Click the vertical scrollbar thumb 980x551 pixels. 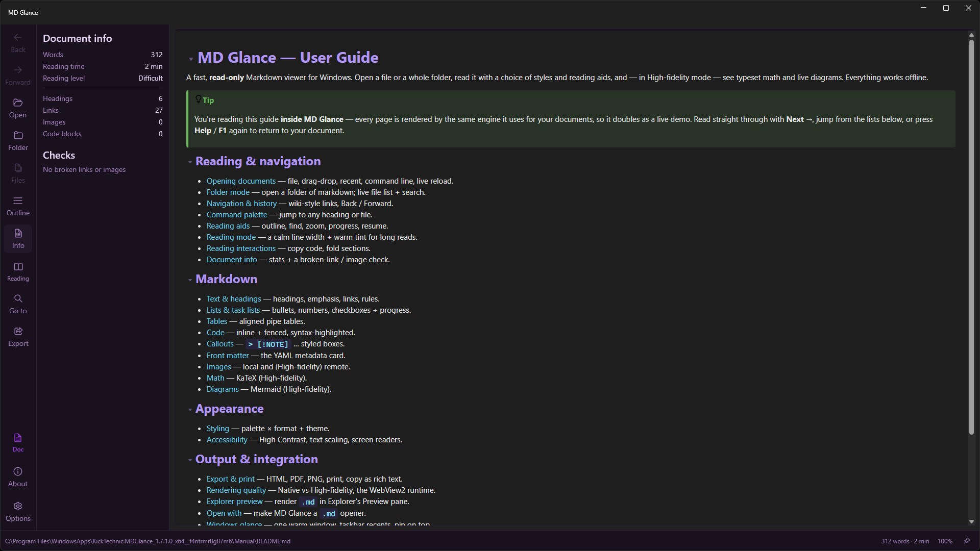(x=971, y=237)
